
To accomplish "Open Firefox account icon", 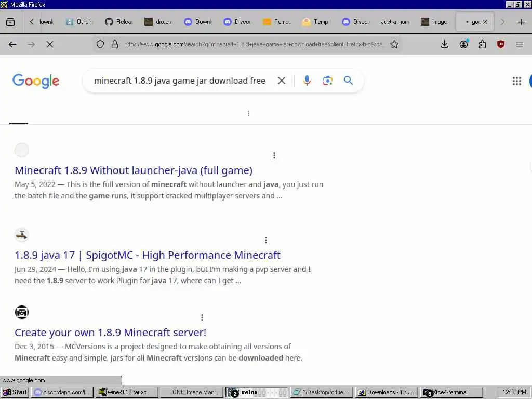I will pos(464,44).
